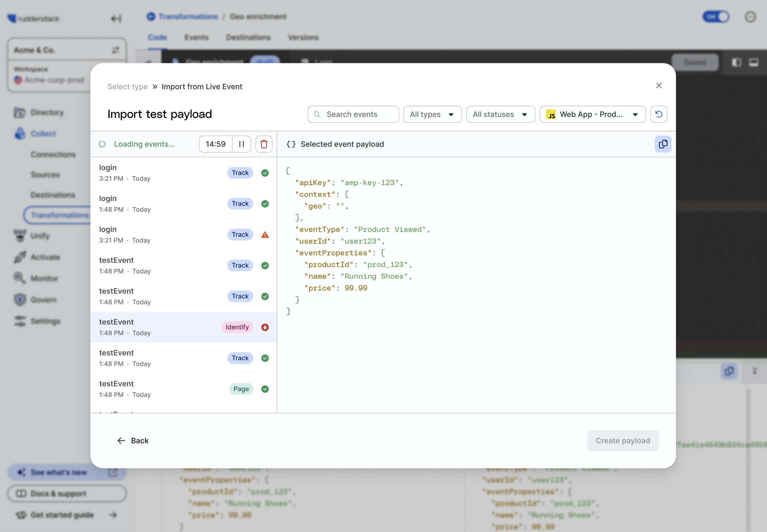Click Select type in the breadcrumb
Viewport: 767px width, 532px height.
(x=127, y=87)
